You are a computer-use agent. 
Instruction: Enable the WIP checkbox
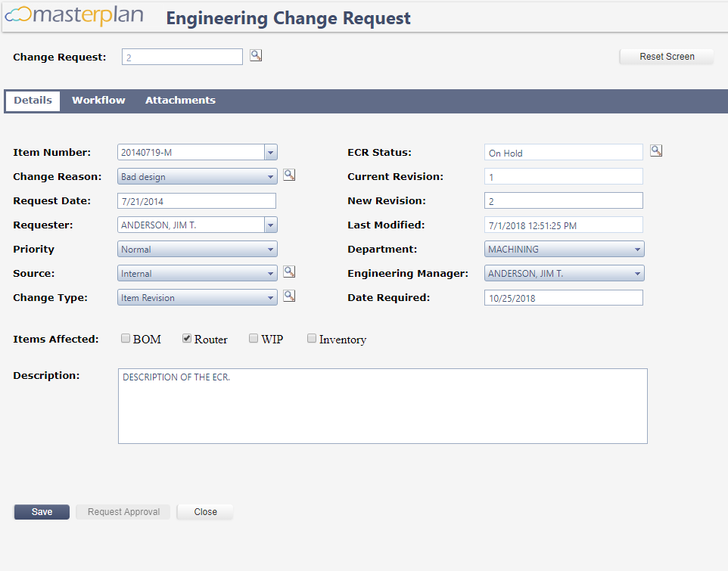(x=254, y=338)
